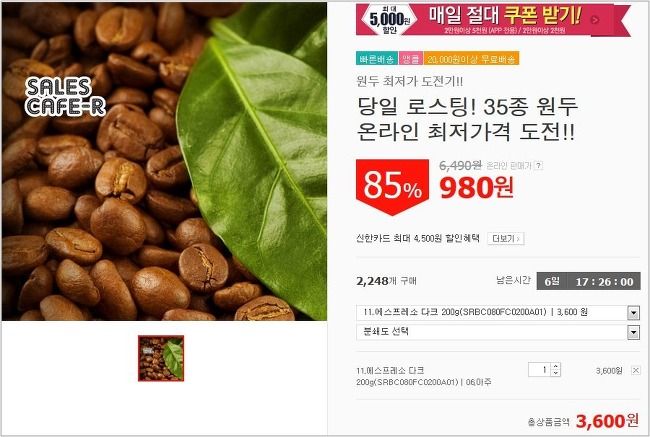Click the product title 당일 로스팅 35종 원두

pos(467,108)
